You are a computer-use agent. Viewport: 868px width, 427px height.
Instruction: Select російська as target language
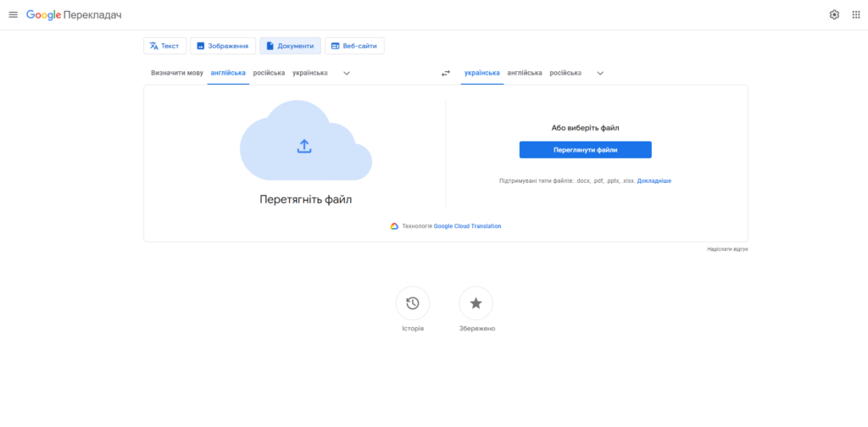pos(565,73)
